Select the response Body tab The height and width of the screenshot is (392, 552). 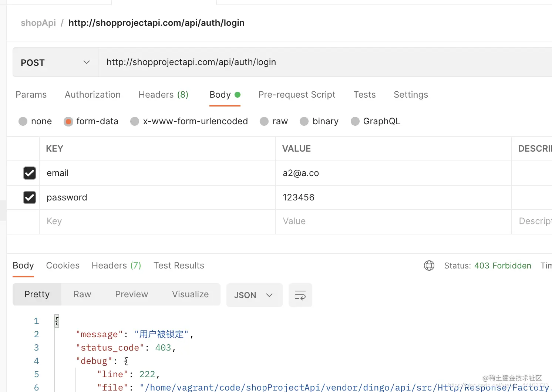tap(23, 266)
